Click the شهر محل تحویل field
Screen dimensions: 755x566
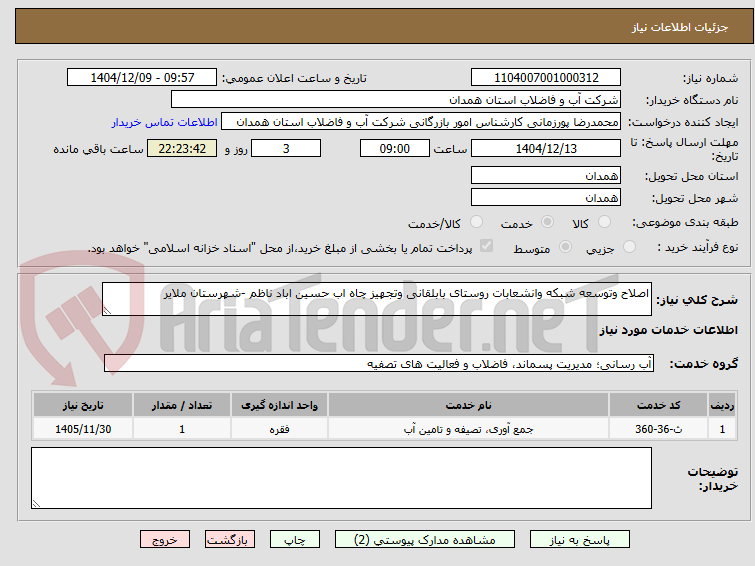click(x=546, y=197)
